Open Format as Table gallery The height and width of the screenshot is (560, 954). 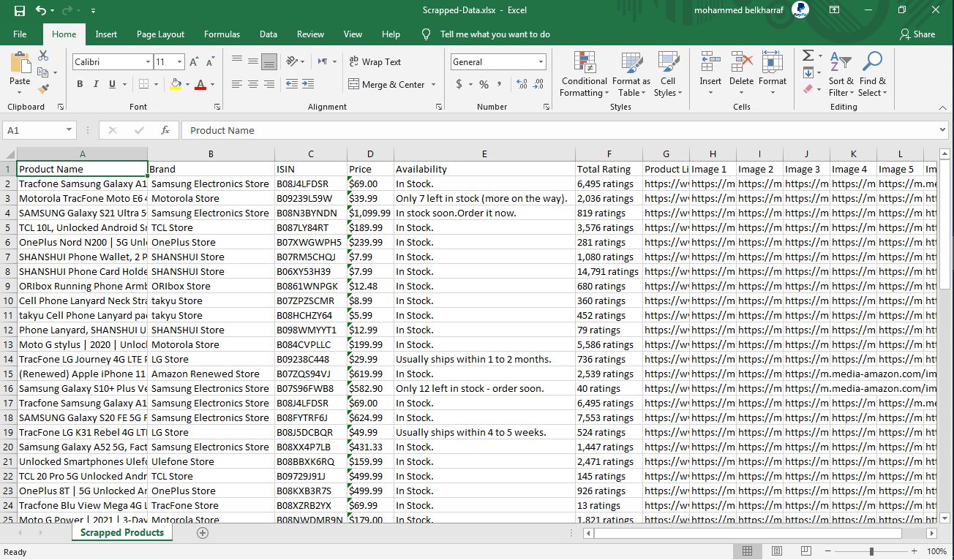click(x=631, y=74)
